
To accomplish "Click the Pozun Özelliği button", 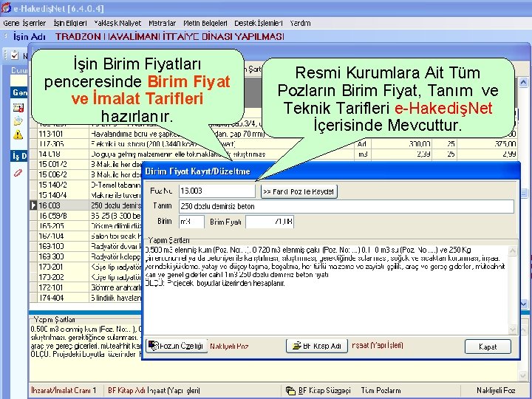I will (x=177, y=346).
